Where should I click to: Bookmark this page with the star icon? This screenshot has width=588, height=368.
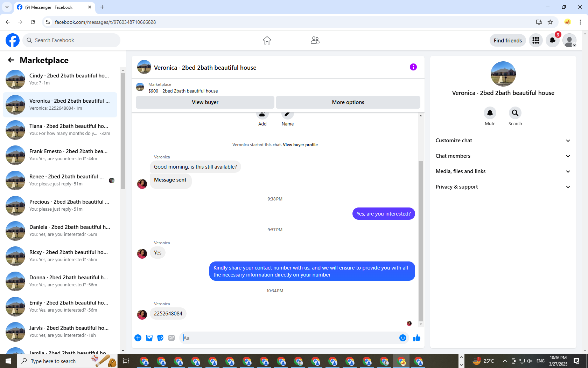550,22
